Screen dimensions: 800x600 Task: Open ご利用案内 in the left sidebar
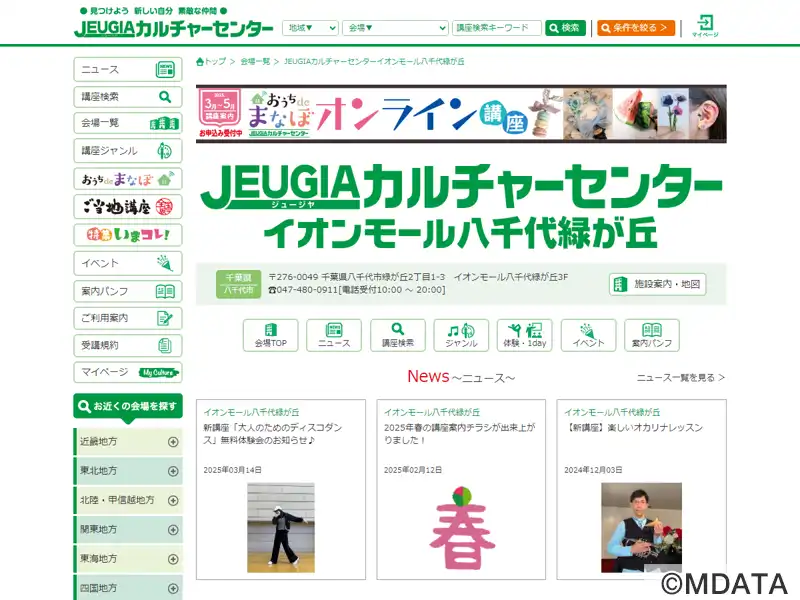(128, 318)
